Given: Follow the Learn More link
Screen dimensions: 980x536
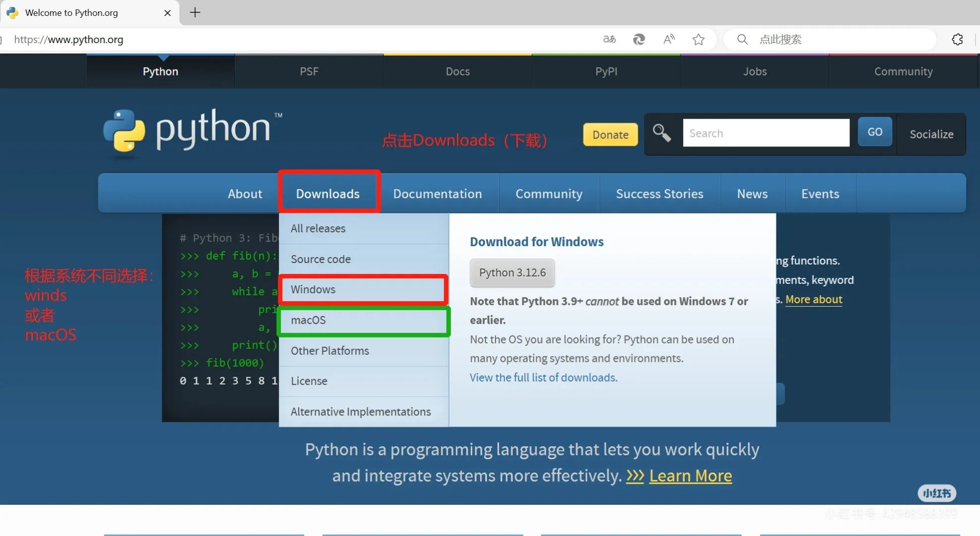Looking at the screenshot, I should coord(691,475).
